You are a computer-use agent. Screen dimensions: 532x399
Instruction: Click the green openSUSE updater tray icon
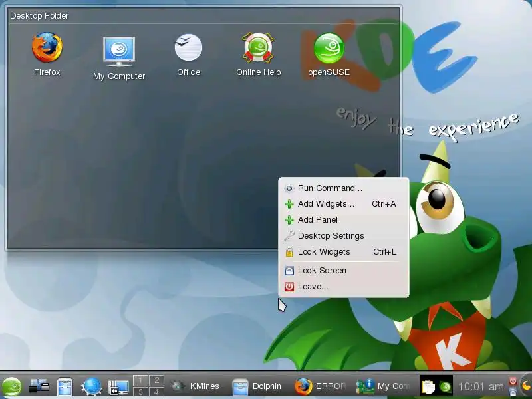[445, 386]
